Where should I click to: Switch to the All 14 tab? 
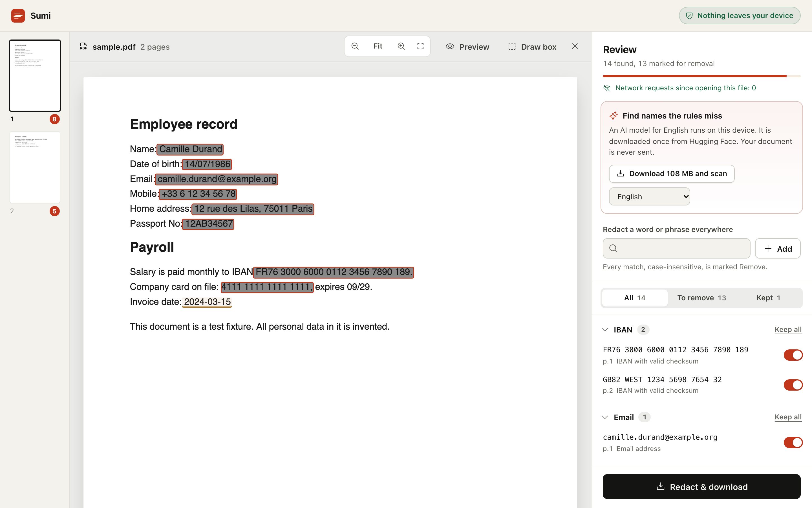634,298
